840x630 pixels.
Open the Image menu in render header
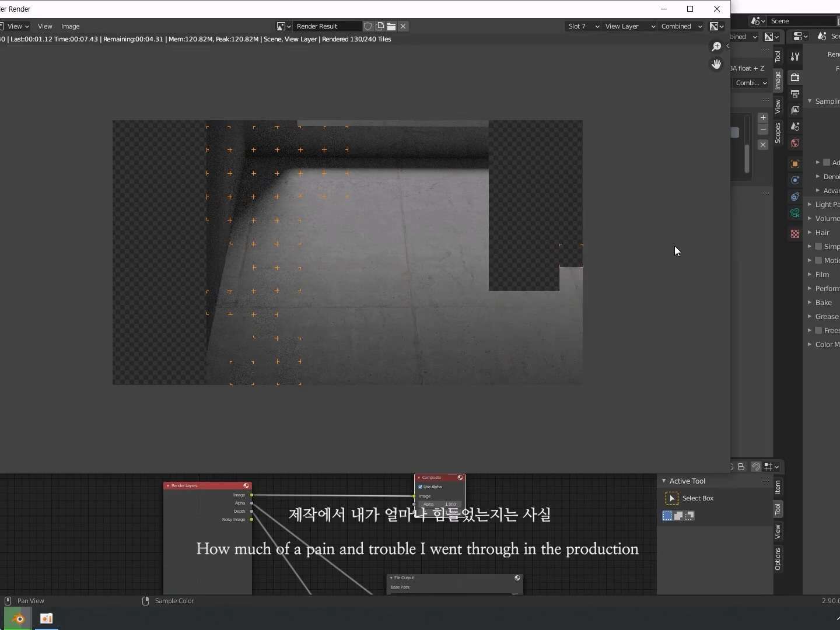click(70, 26)
